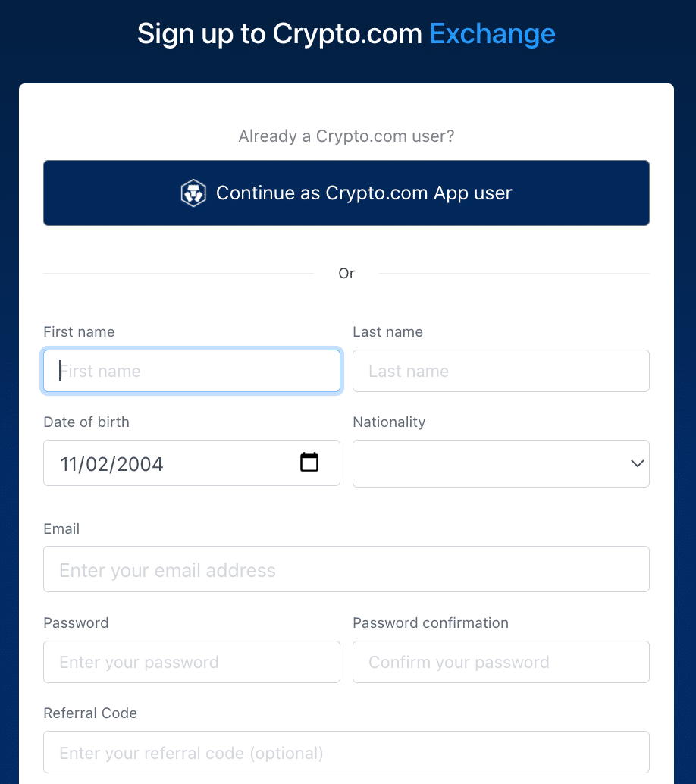696x784 pixels.
Task: Click the Last name input field
Action: pyautogui.click(x=501, y=371)
